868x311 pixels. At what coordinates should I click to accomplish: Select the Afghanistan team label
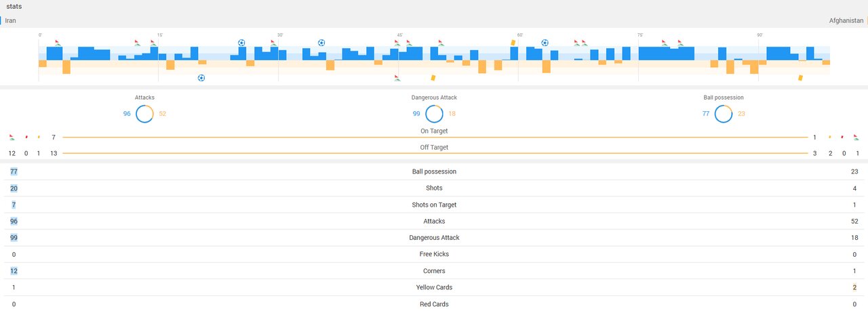pos(846,21)
